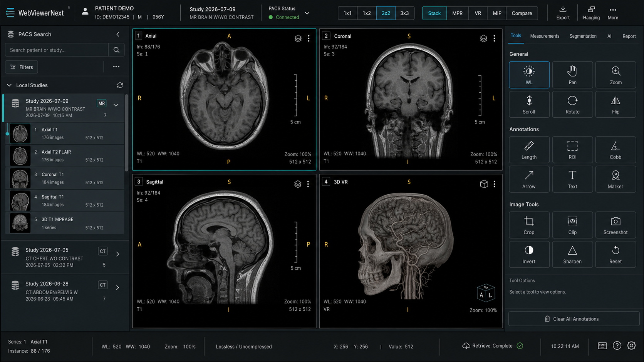
Task: Choose the Clip image tool
Action: point(572,225)
